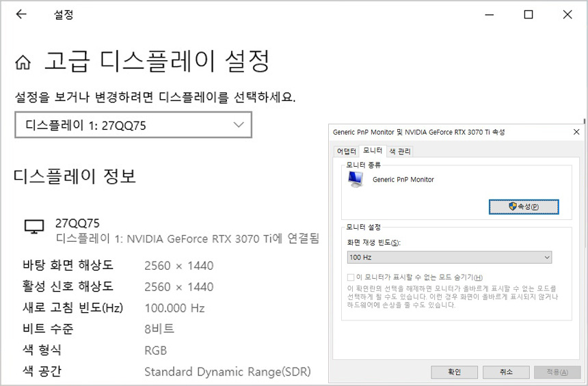Click the monitor icon beside 27QQ75
The image size is (588, 386).
pyautogui.click(x=34, y=228)
